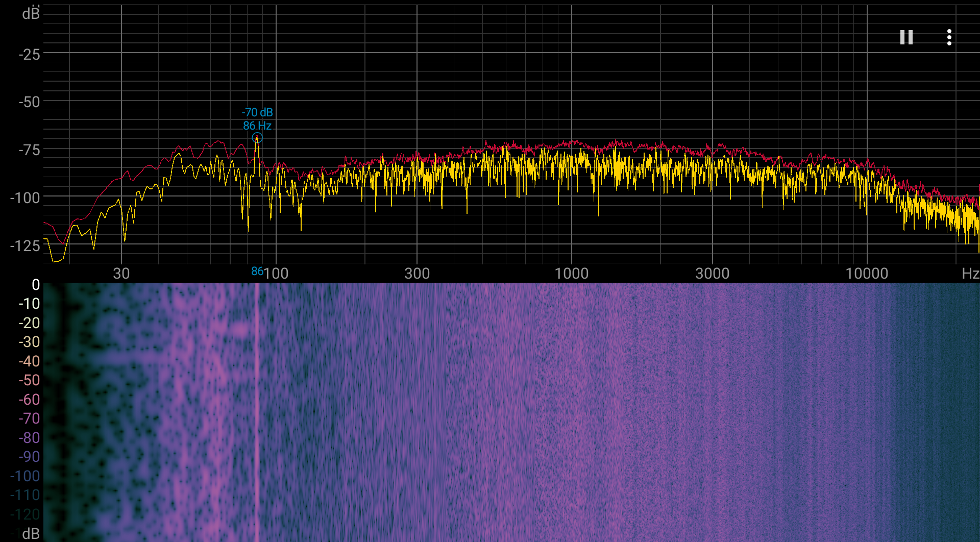980x542 pixels.
Task: Click the -125 dB spectrum axis label
Action: [x=25, y=246]
